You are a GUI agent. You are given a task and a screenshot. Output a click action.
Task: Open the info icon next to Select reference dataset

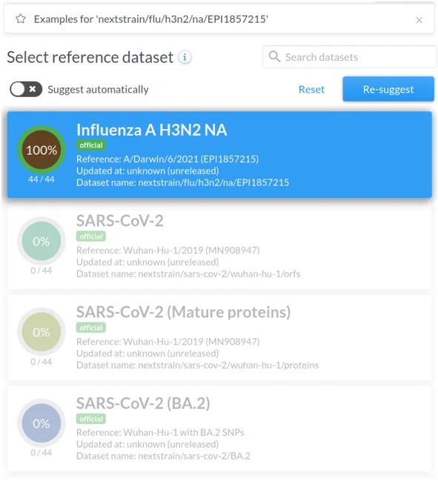[x=185, y=58]
